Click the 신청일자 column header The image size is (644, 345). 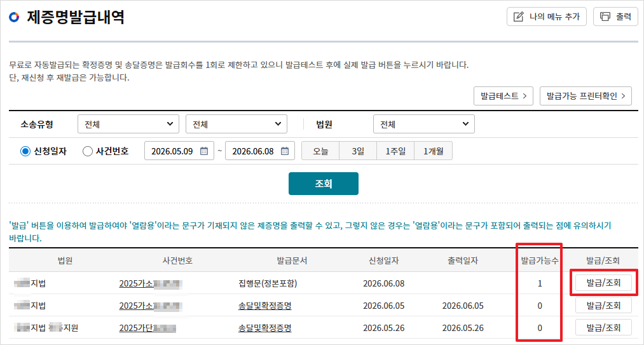(383, 260)
